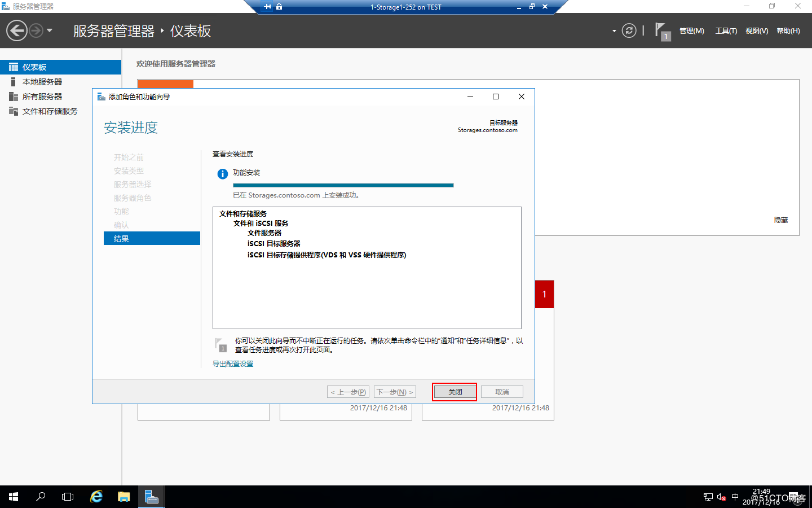Click the muted volume tray icon
Screen dimensions: 812x508
tap(722, 497)
